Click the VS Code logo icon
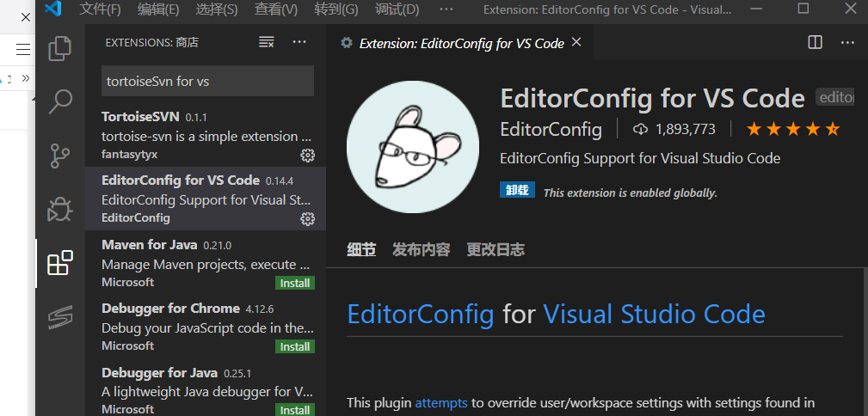 53,9
